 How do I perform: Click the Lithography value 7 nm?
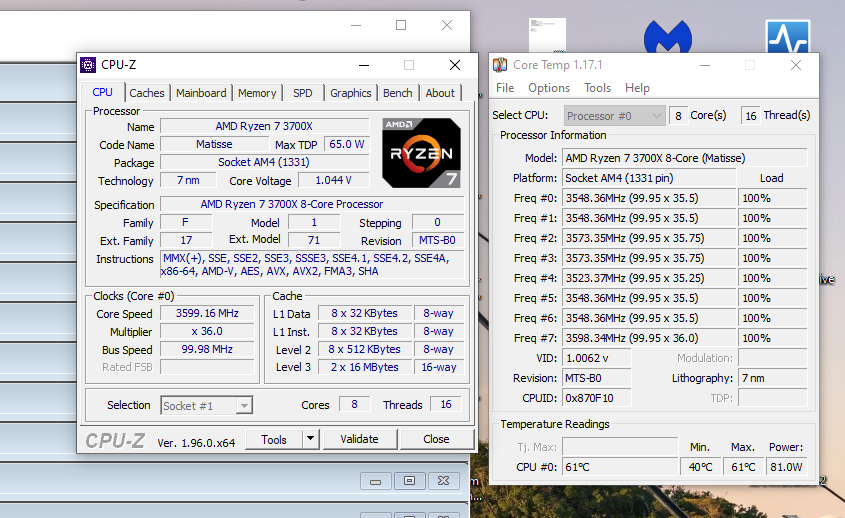(x=773, y=378)
